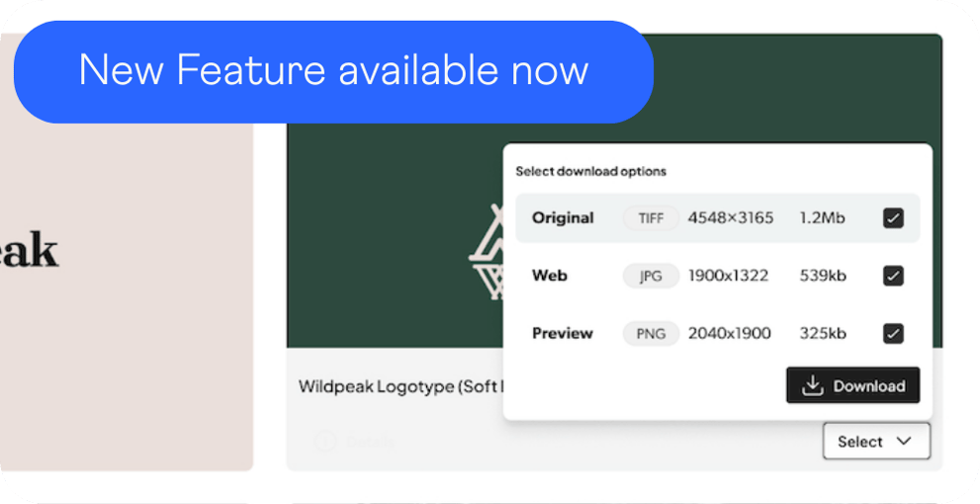Uncheck the Original TIFF checkbox
The height and width of the screenshot is (504, 980).
pos(893,218)
